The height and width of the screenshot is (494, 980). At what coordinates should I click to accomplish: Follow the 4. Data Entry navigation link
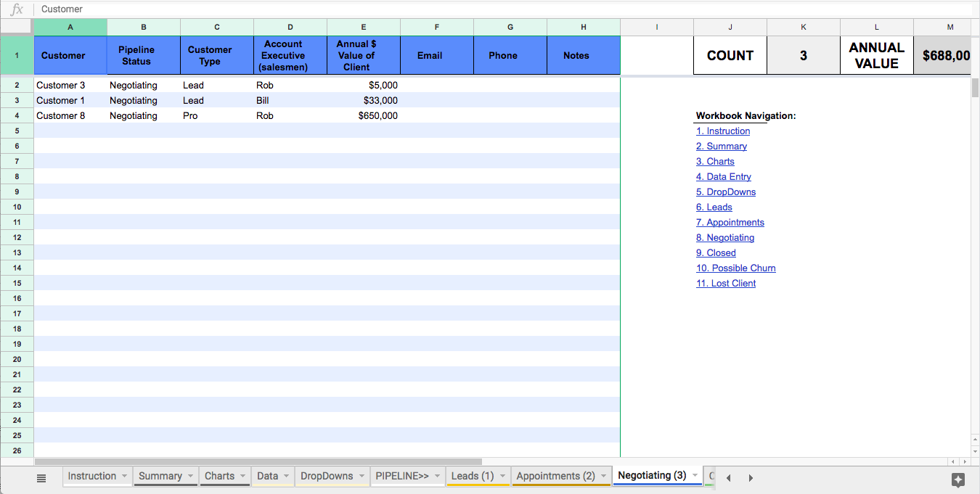point(724,177)
